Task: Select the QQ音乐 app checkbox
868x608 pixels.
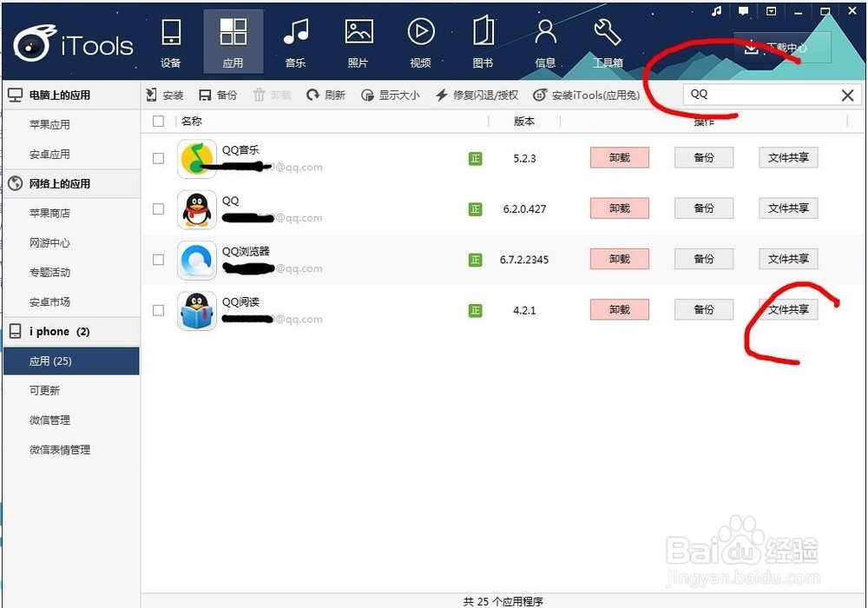Action: pos(158,157)
